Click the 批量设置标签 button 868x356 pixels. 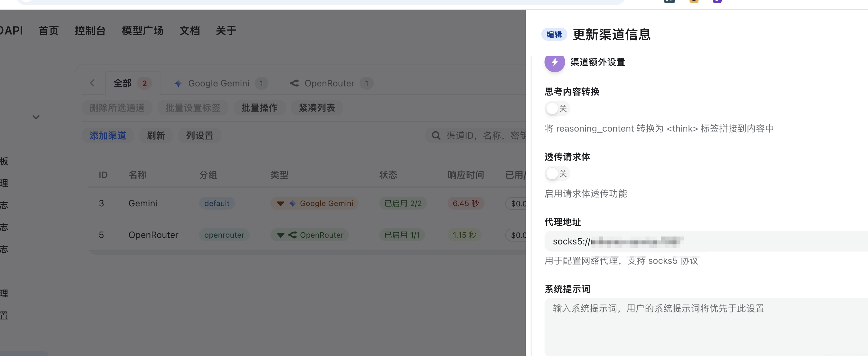(x=193, y=108)
